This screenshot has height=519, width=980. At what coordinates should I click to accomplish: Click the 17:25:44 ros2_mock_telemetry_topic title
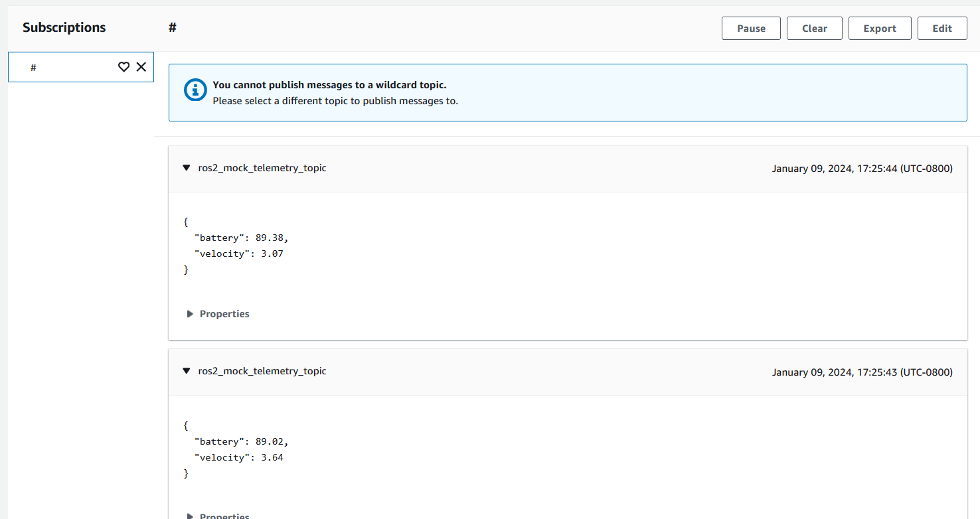coord(262,168)
